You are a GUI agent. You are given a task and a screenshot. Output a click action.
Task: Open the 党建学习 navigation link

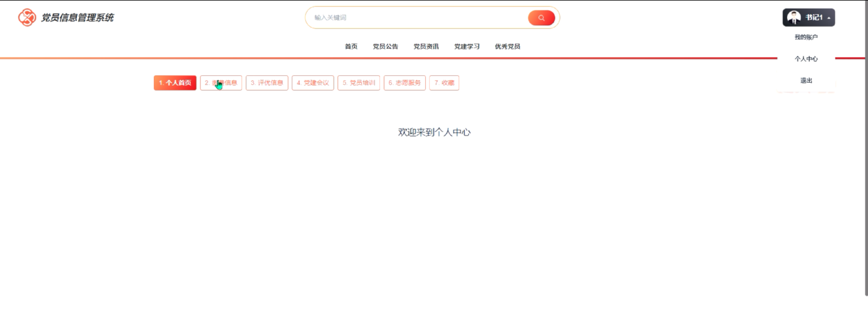pos(467,47)
